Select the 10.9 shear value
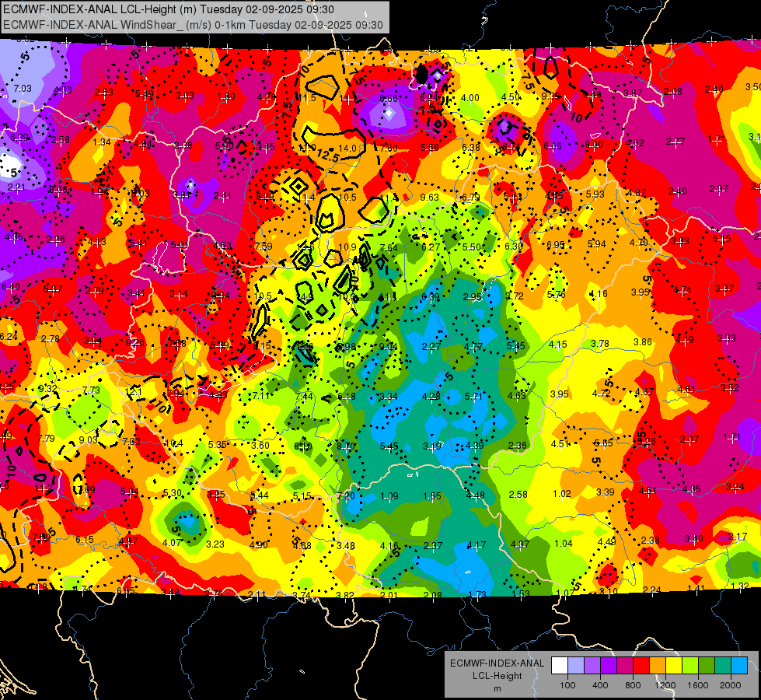 (x=347, y=247)
